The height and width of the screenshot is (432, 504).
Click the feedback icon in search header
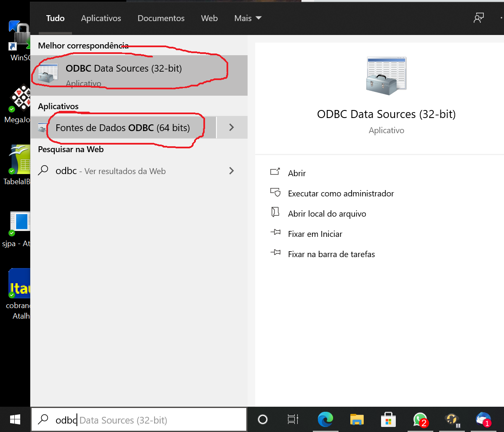tap(478, 19)
